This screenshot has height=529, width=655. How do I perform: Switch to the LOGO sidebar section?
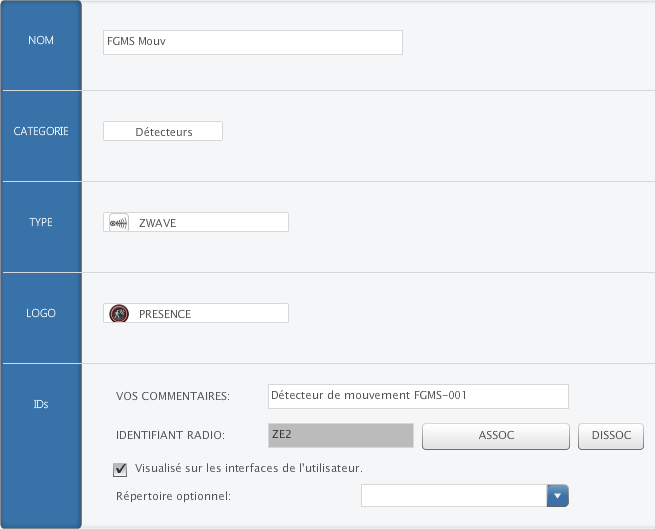point(41,313)
